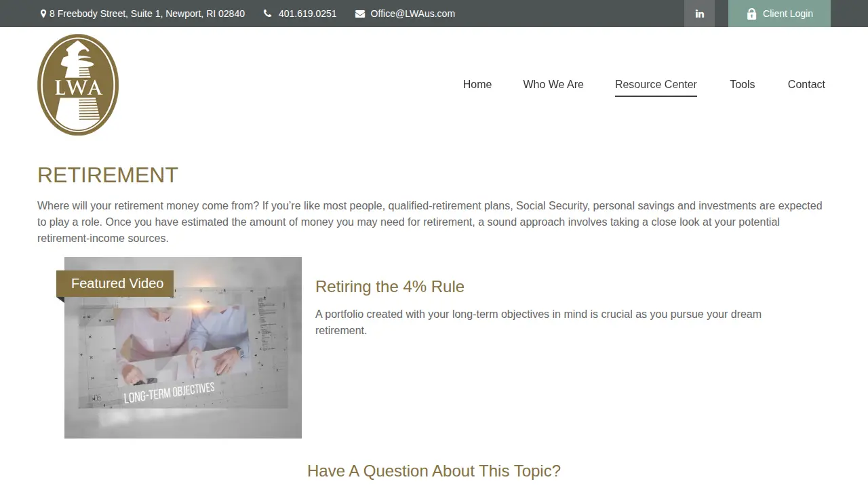Click the phone icon in top bar
The width and height of the screenshot is (868, 488).
(268, 14)
